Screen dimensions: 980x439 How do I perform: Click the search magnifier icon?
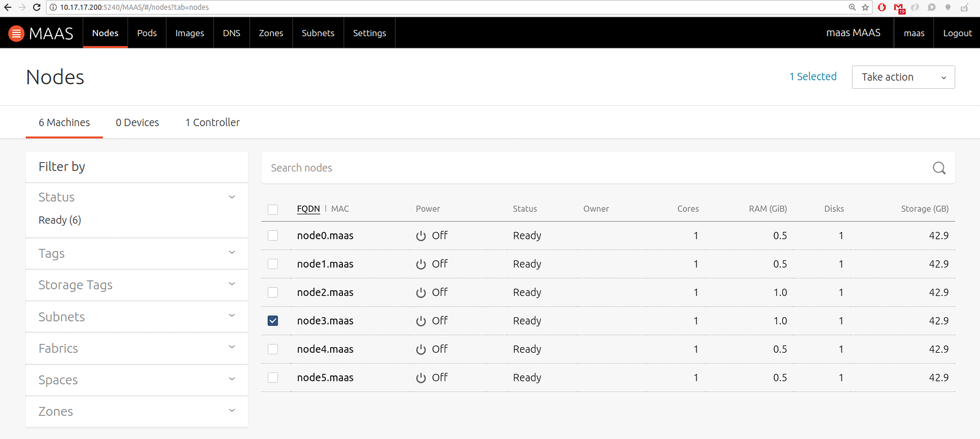point(939,168)
